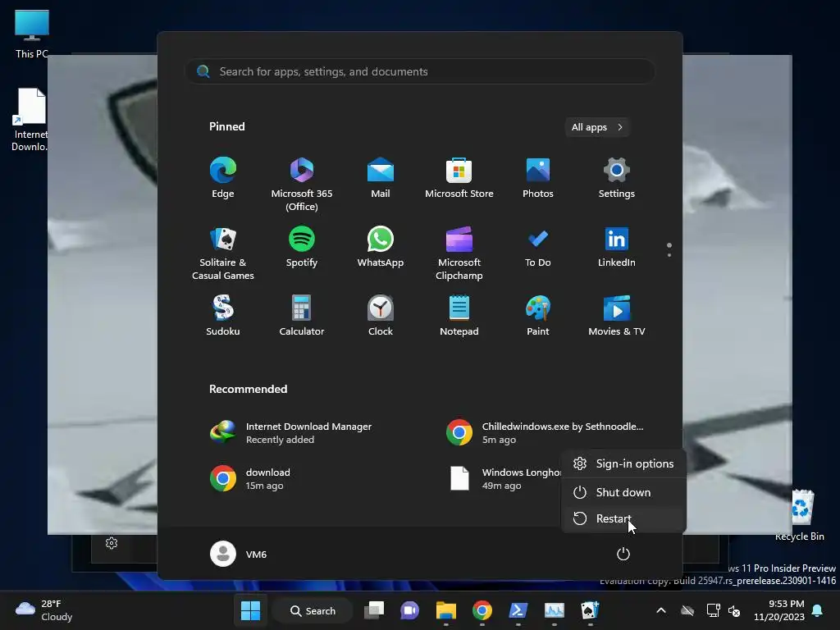Image resolution: width=840 pixels, height=630 pixels.
Task: Open PowerShell on taskbar
Action: tap(518, 610)
